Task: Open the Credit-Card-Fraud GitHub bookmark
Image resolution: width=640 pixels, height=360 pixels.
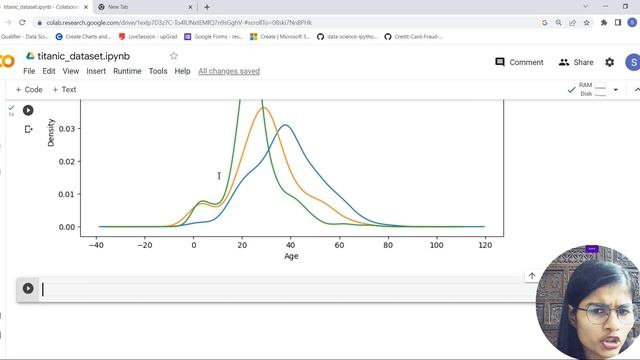Action: tap(413, 37)
